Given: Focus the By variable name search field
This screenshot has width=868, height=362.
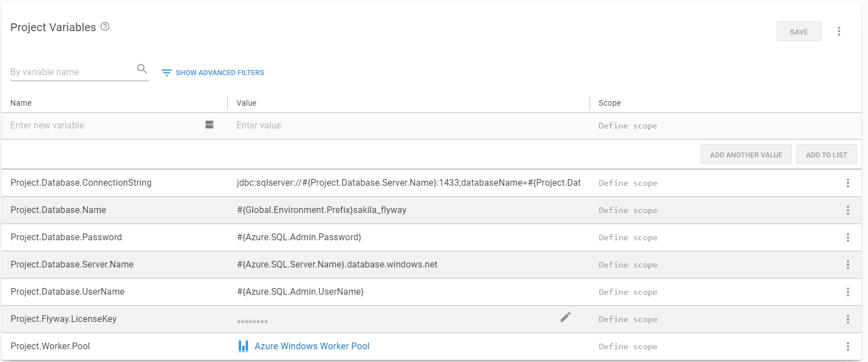Looking at the screenshot, I should coord(72,72).
